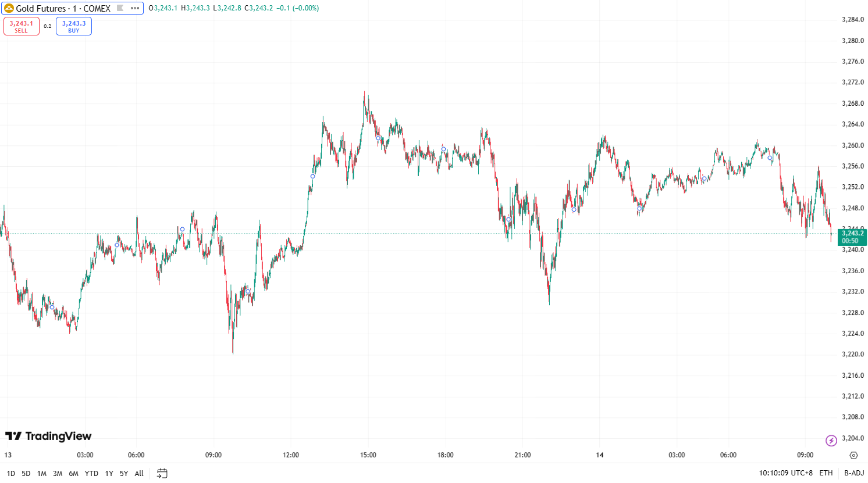Toggle the B-ADJ back-adjustment setting
The width and height of the screenshot is (868, 483).
[x=854, y=473]
